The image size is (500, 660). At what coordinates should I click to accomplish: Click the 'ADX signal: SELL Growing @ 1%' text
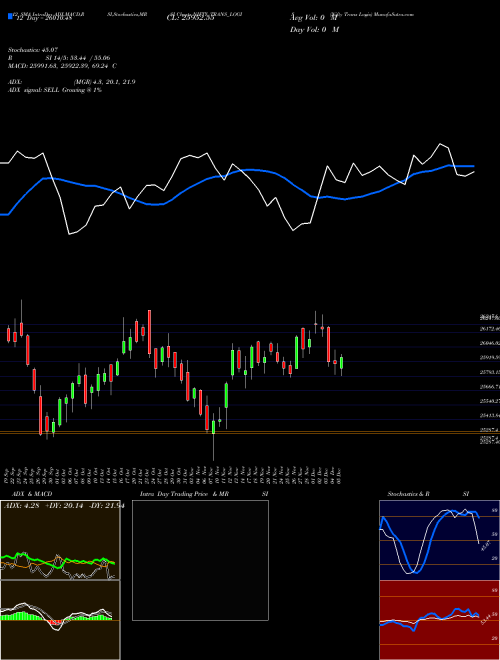click(x=55, y=90)
